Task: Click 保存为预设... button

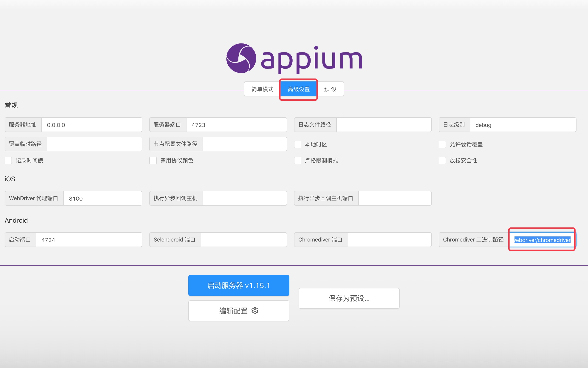Action: pyautogui.click(x=349, y=298)
